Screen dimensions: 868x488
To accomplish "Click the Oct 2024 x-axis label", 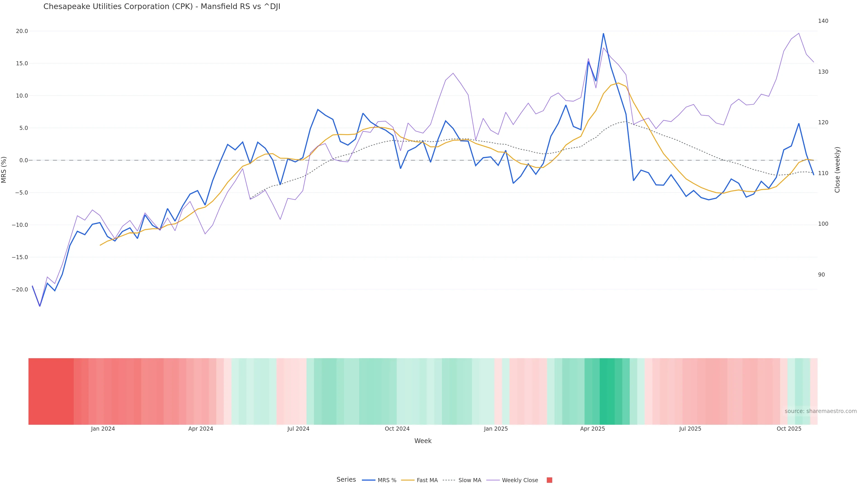I will click(x=397, y=429).
